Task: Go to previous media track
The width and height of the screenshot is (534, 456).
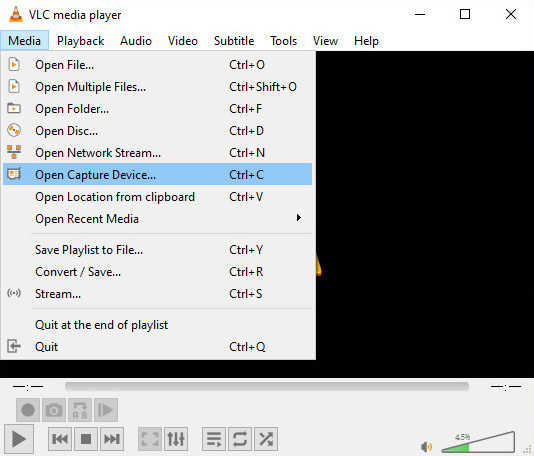Action: click(x=60, y=439)
